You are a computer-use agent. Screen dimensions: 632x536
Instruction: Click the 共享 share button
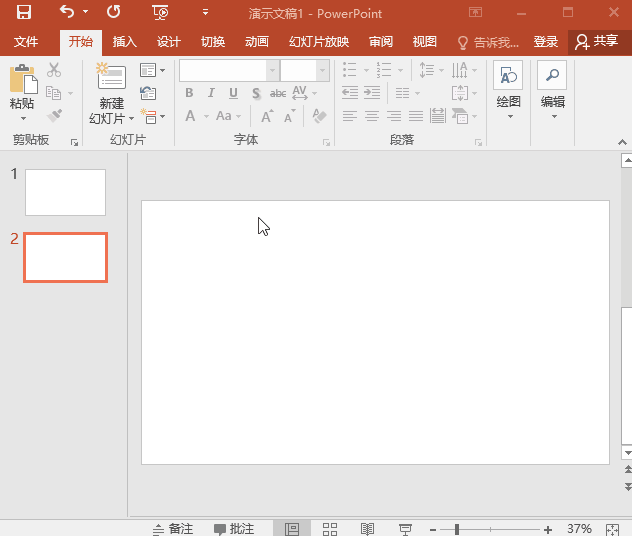point(596,42)
